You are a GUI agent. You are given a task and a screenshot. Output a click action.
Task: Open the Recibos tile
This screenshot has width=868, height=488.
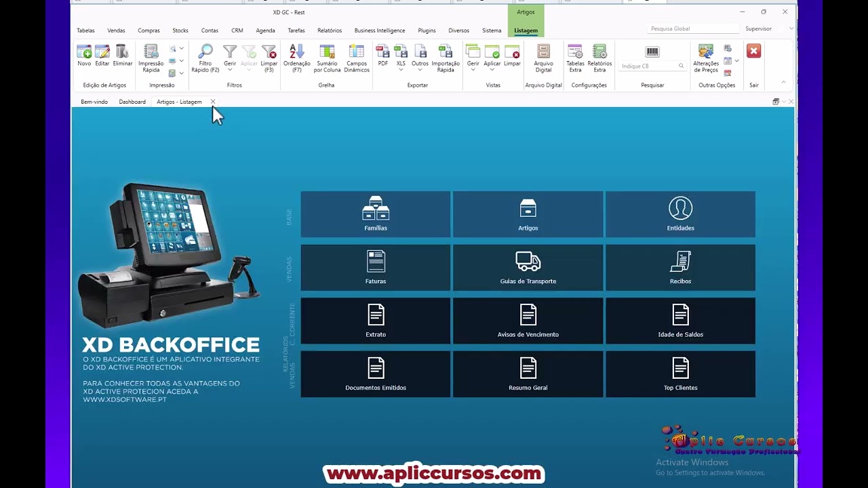680,268
